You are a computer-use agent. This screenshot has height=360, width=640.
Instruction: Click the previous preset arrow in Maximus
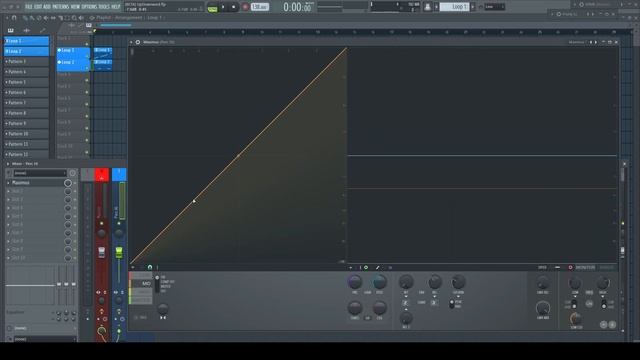click(x=591, y=42)
